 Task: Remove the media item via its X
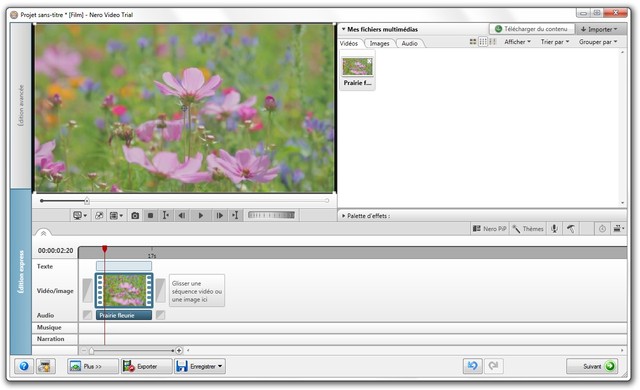(369, 61)
